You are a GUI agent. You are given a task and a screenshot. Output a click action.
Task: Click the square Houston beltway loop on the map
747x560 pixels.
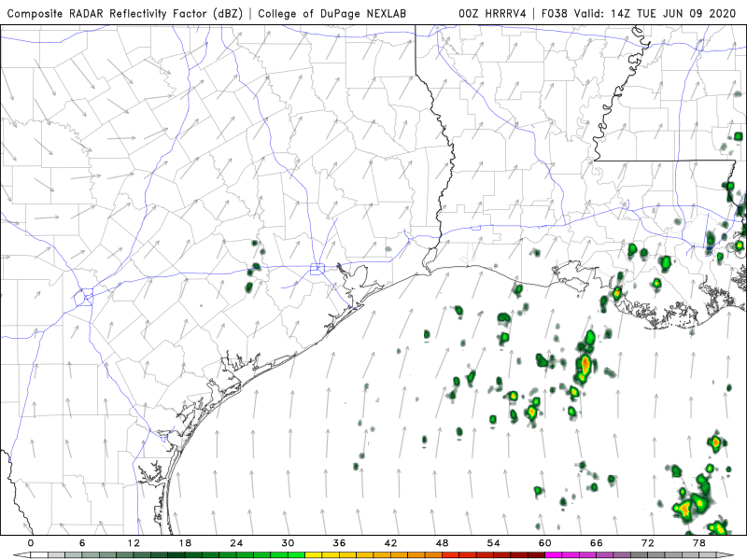click(x=317, y=269)
